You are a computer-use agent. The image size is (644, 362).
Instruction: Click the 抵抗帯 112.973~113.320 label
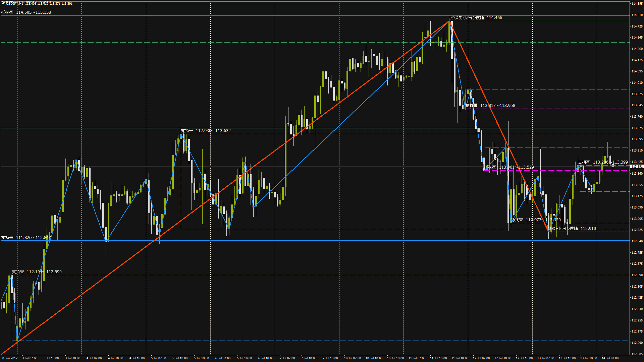(x=536, y=220)
